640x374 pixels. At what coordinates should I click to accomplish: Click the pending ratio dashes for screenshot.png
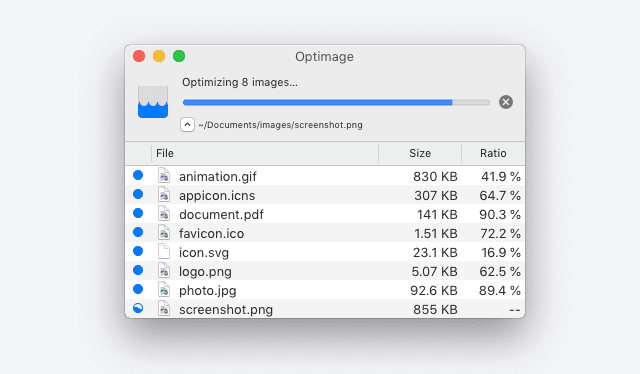(515, 310)
